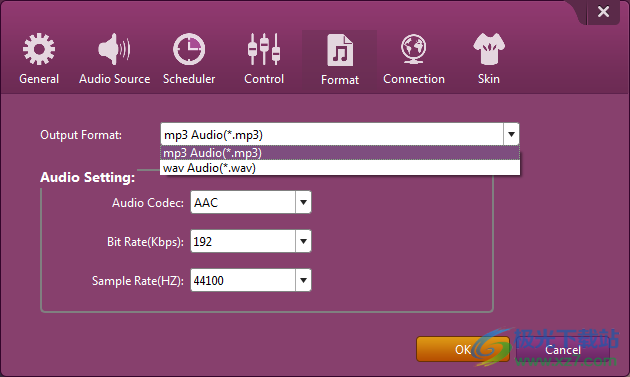The height and width of the screenshot is (377, 630).
Task: Select the Audio Source speaker icon
Action: 115,49
